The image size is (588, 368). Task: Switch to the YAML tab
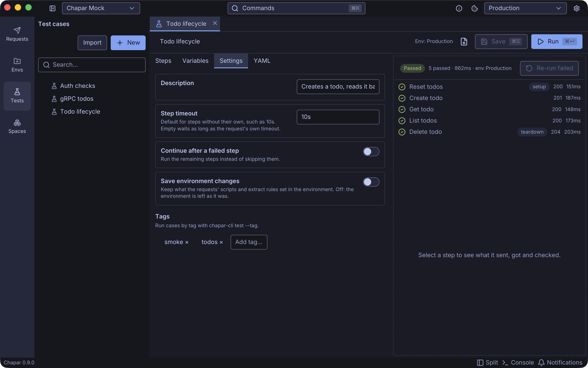pos(262,61)
